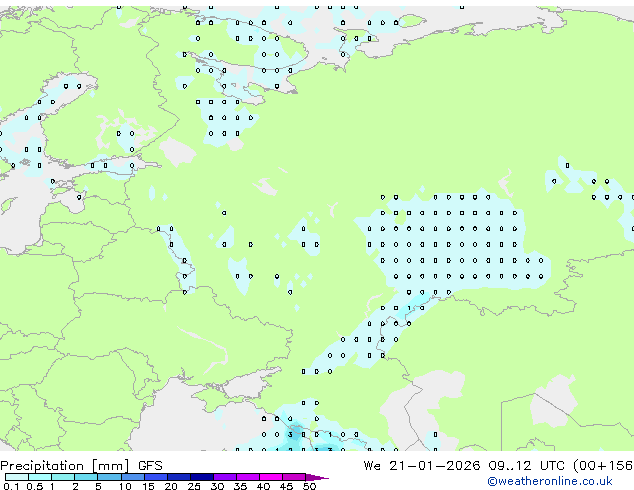Click the 2–5 mm legend color swatch
Viewport: 634px width, 490px height.
(86, 477)
